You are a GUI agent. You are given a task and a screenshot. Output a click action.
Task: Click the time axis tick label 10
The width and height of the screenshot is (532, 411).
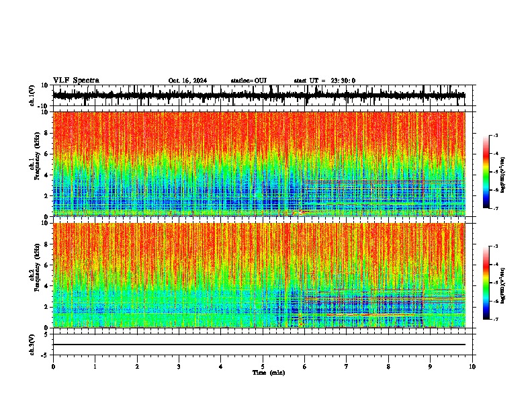(472, 367)
